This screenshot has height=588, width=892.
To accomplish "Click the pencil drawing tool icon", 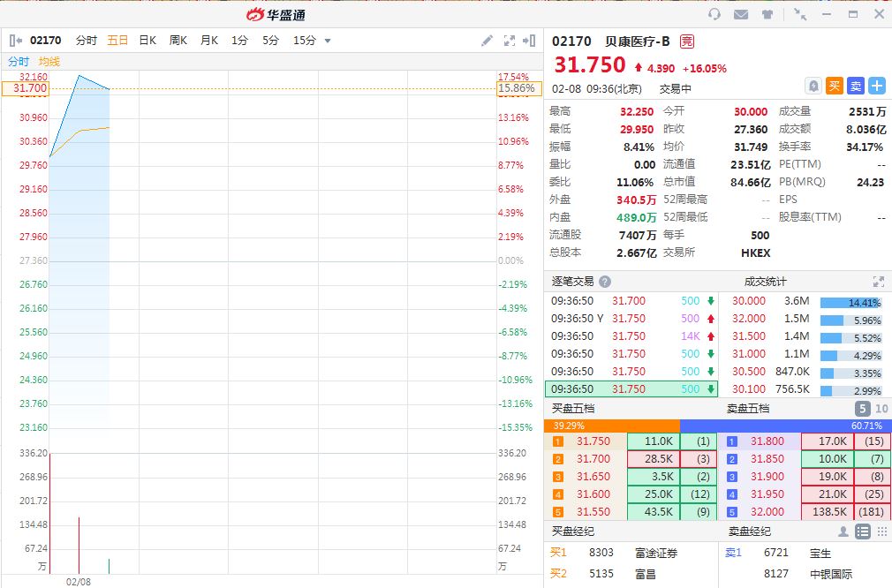I will [487, 41].
